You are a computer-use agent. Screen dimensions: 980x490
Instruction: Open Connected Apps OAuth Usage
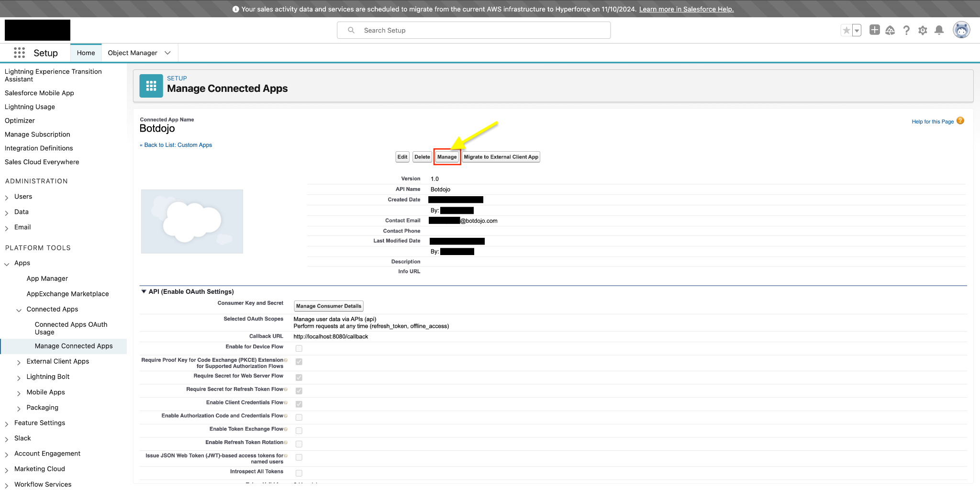(71, 328)
